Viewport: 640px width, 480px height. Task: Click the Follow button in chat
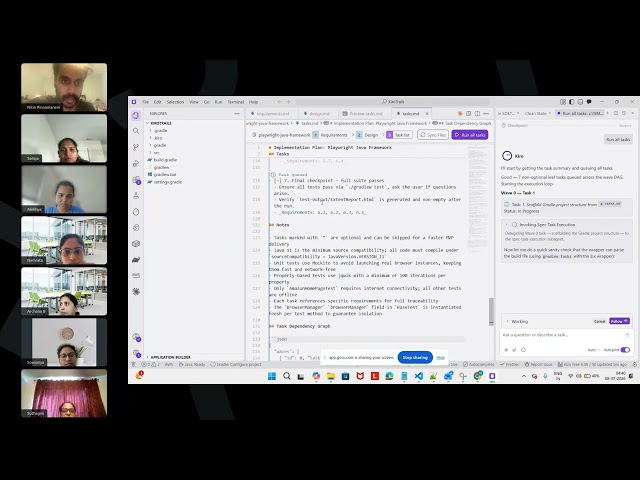[619, 321]
